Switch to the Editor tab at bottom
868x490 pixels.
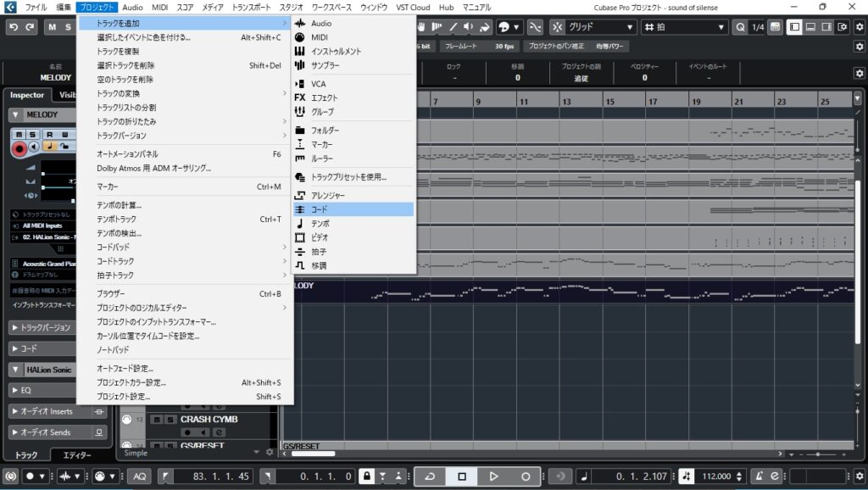77,455
